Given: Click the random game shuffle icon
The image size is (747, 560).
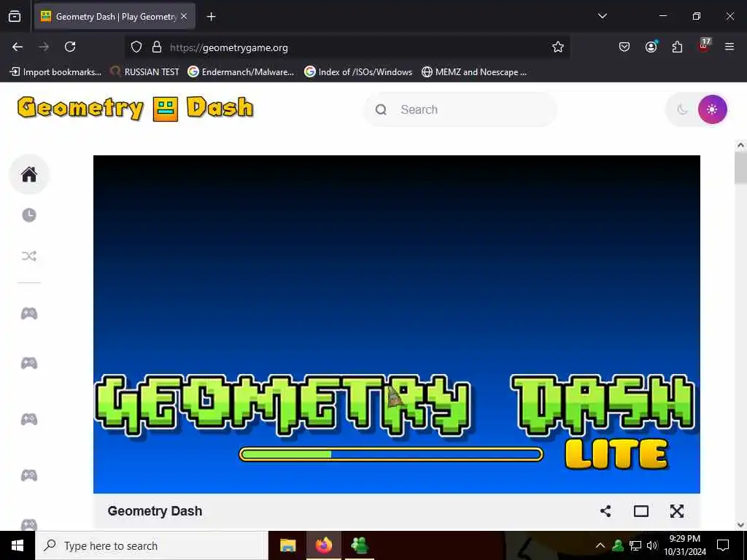Looking at the screenshot, I should (29, 256).
